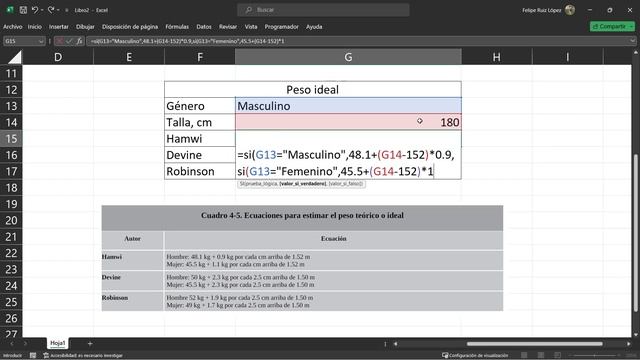Select the Masculino cell G13
The width and height of the screenshot is (640, 360).
tap(348, 106)
